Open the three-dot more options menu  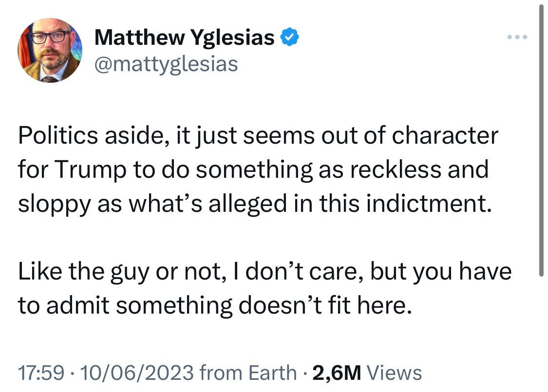(x=517, y=37)
